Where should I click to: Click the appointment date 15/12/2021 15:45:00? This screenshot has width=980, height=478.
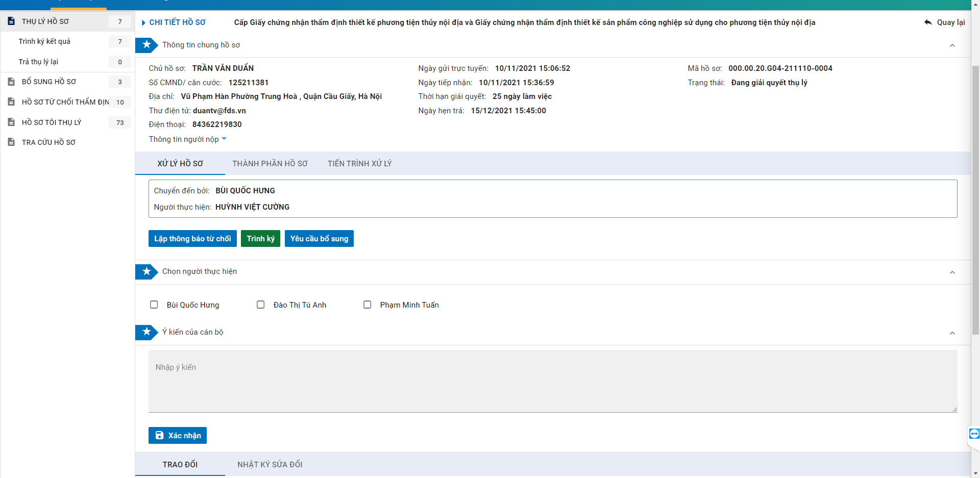pyautogui.click(x=508, y=111)
